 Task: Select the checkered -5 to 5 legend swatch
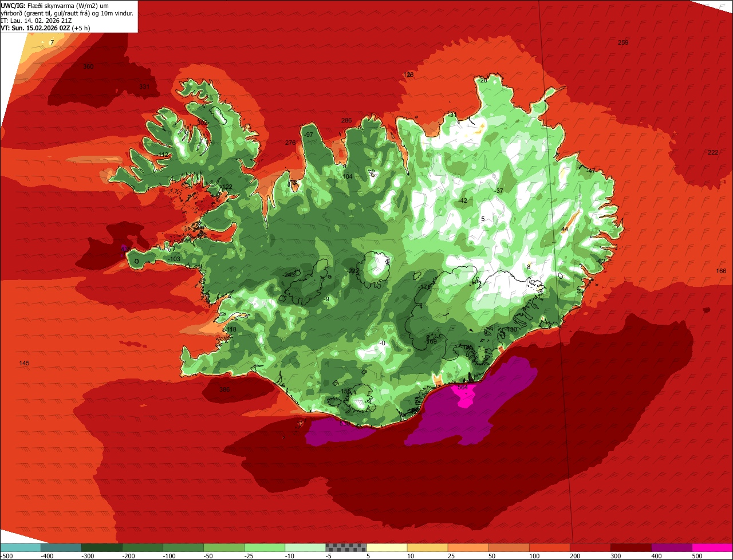(x=346, y=547)
